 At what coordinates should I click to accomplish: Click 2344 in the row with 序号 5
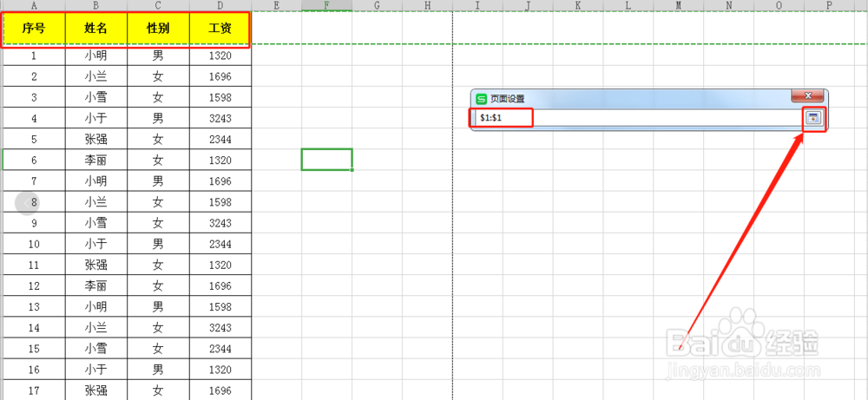pos(220,140)
